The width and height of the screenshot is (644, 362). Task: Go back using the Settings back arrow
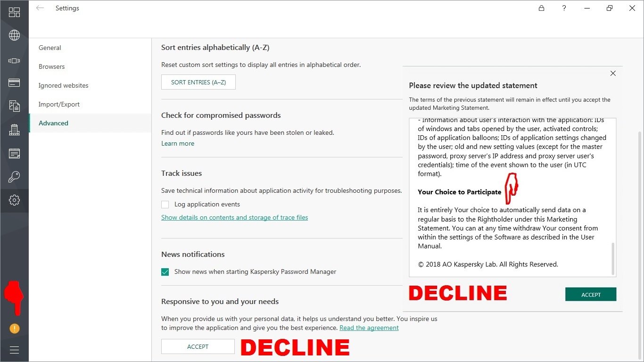coord(40,8)
